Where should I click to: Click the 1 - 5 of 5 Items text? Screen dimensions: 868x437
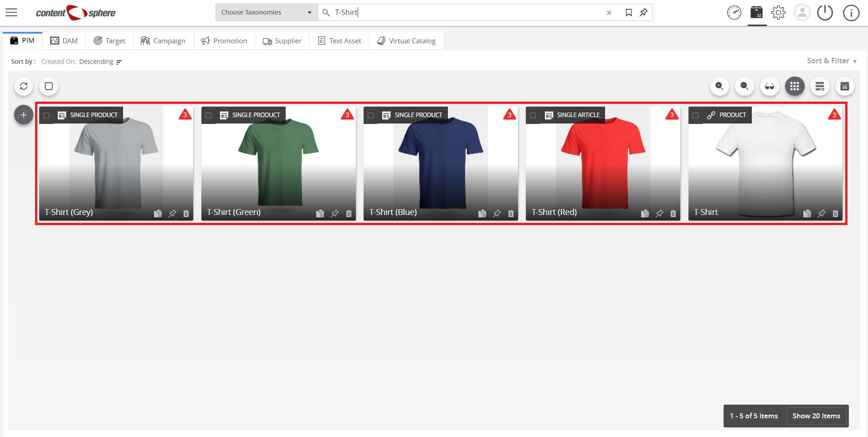point(754,416)
